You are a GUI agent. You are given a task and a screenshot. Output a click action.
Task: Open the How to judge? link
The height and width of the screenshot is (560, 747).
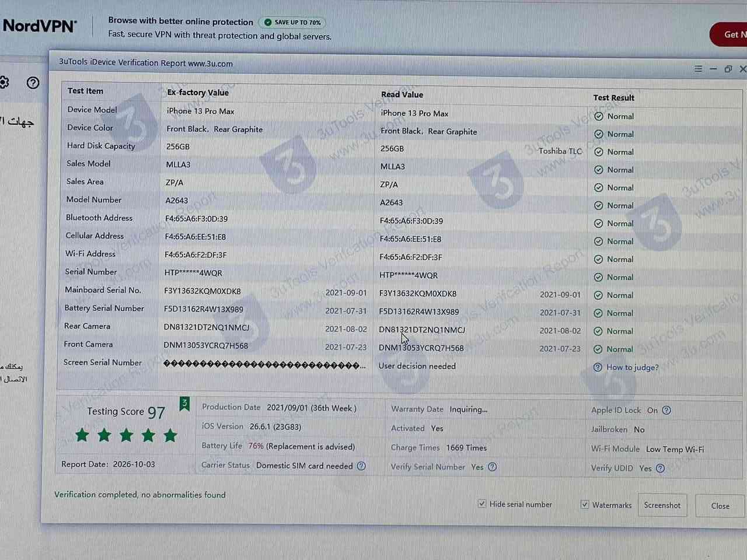tap(633, 367)
